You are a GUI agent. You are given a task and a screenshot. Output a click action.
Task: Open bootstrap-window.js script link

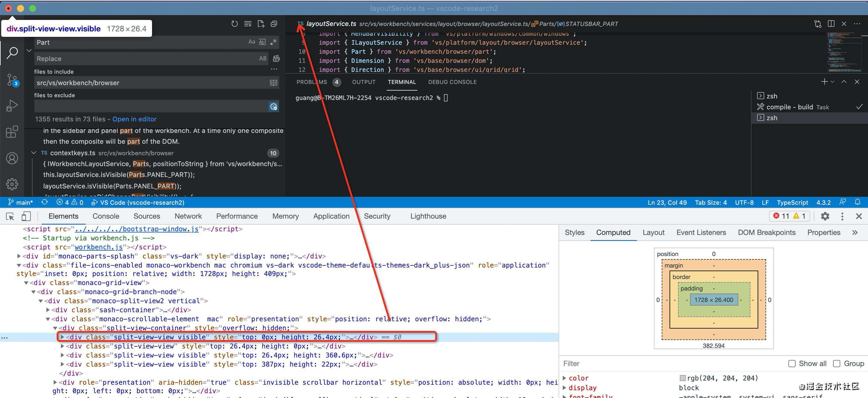pos(136,229)
